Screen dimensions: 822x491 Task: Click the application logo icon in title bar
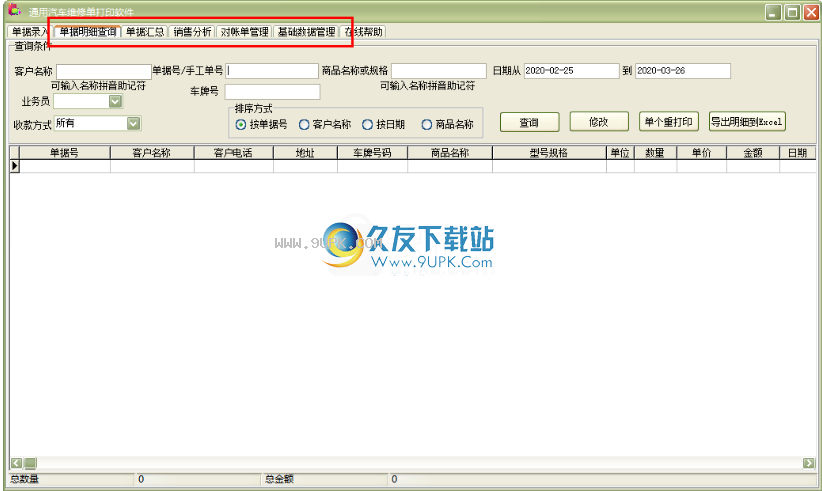pyautogui.click(x=15, y=9)
